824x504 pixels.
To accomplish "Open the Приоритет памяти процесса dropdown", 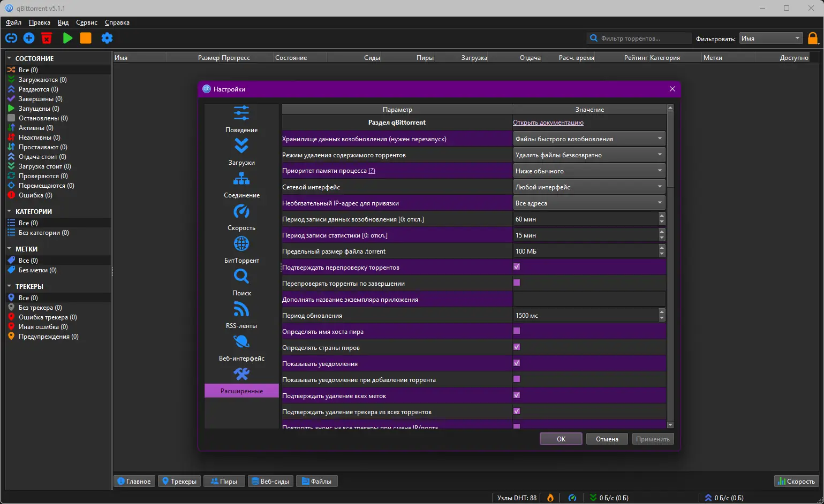I will click(589, 171).
